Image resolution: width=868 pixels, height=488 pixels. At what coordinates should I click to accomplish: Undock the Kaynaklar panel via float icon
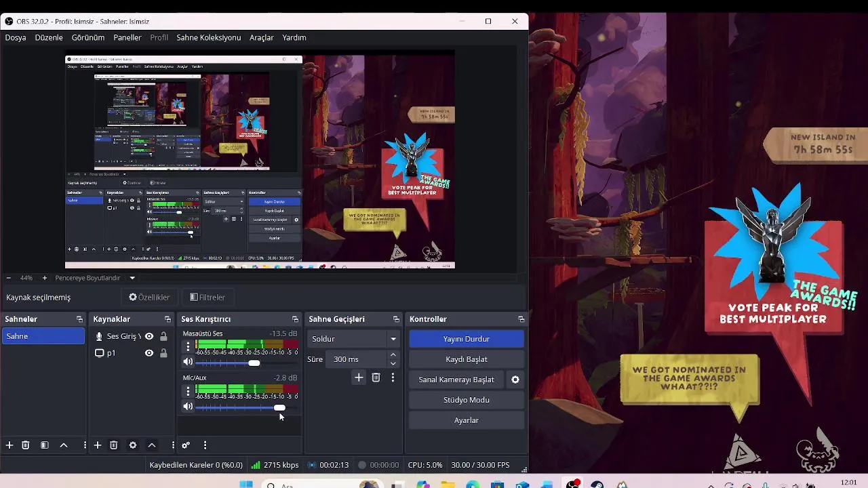point(167,319)
